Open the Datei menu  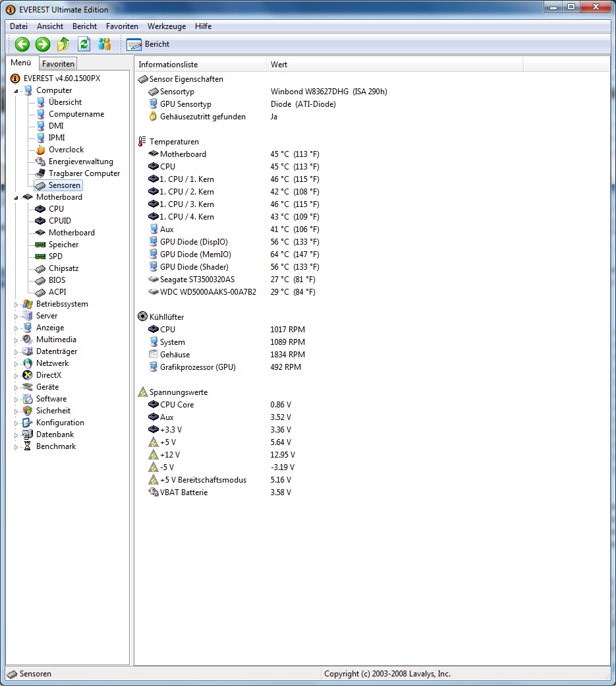click(x=19, y=26)
